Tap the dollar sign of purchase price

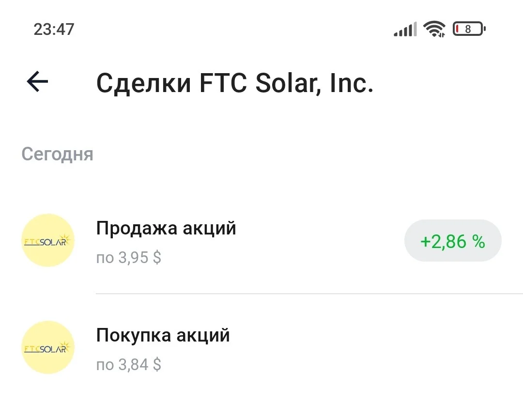[x=157, y=365]
